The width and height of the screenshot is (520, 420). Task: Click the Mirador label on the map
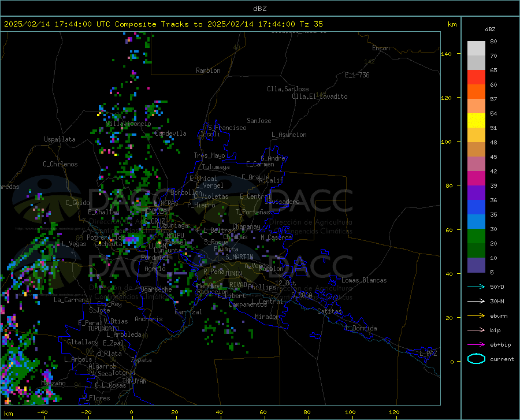point(267,317)
